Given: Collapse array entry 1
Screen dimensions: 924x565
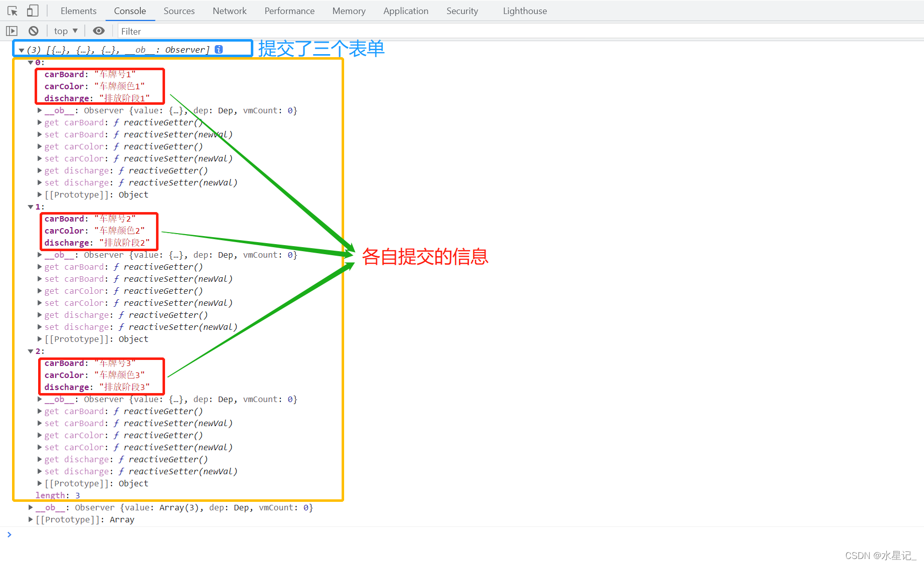Looking at the screenshot, I should tap(30, 207).
